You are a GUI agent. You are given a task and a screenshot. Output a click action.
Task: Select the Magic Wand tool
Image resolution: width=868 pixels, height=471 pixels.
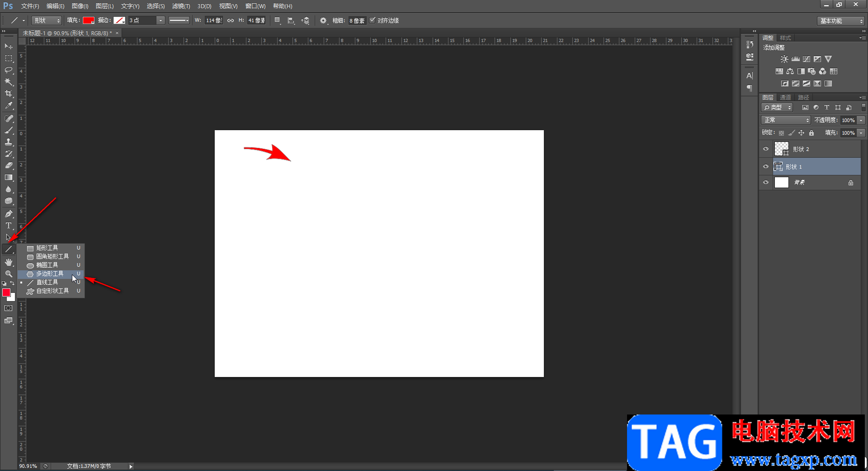pos(9,82)
